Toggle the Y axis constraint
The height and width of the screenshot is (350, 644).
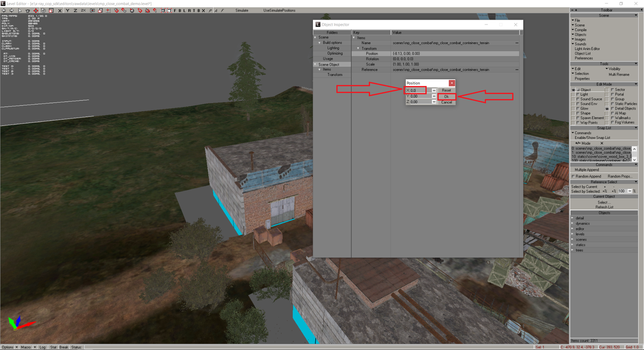tap(67, 11)
